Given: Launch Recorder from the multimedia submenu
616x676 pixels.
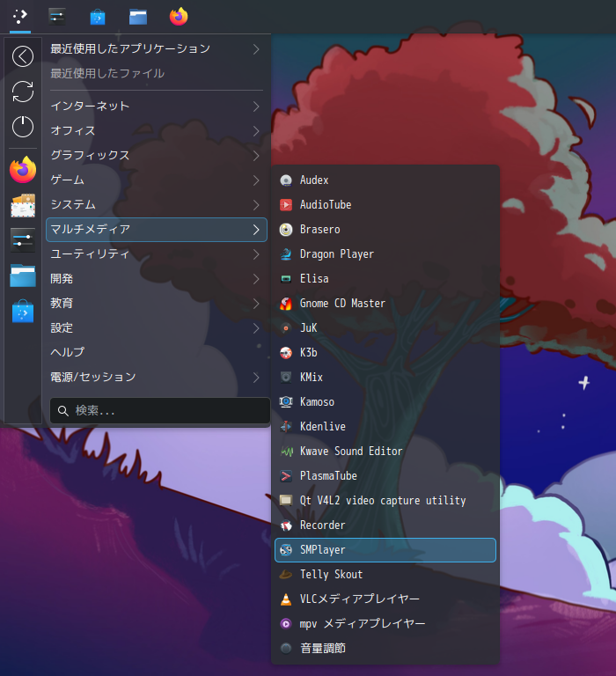Looking at the screenshot, I should (x=385, y=525).
